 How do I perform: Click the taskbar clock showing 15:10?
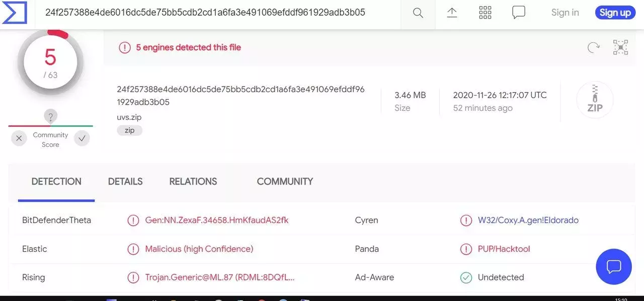[x=621, y=299]
